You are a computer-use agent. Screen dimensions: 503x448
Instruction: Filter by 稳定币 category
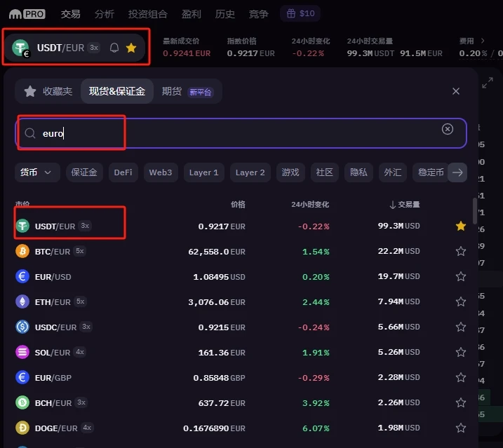431,172
